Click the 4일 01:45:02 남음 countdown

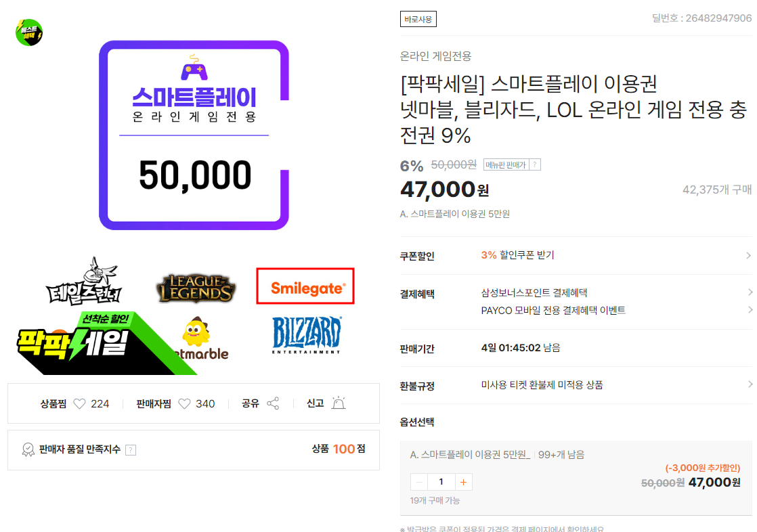(x=521, y=348)
